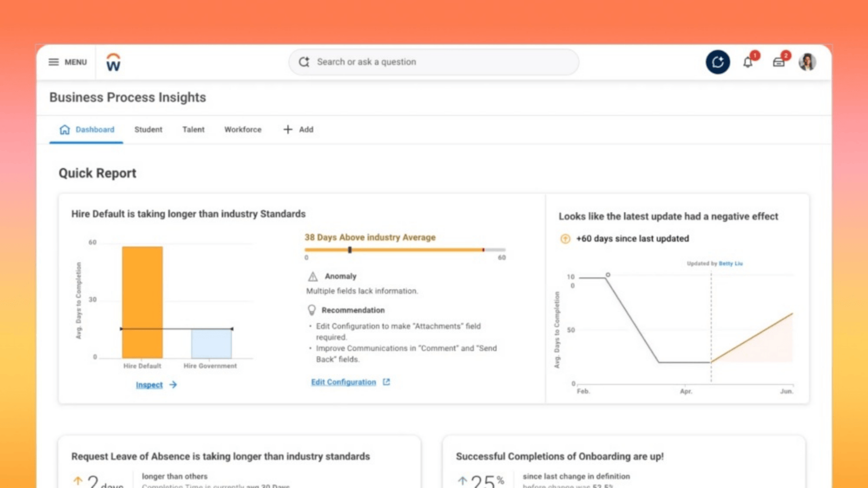Click the Workday logo home icon
The width and height of the screenshot is (868, 488).
pos(113,62)
